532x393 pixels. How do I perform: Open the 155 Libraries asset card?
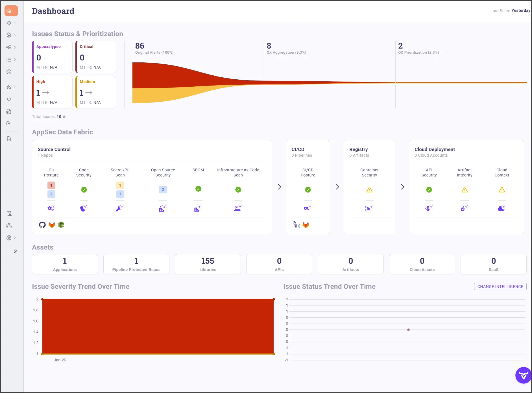coord(208,264)
